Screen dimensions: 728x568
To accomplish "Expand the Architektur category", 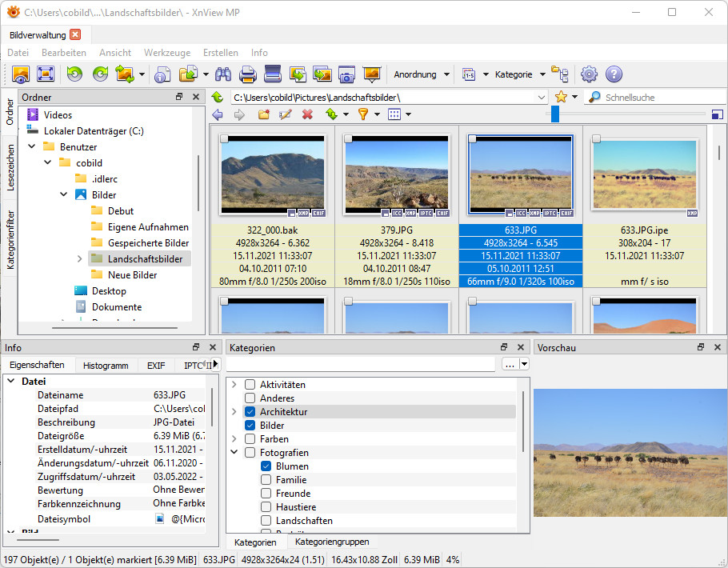I will (x=234, y=411).
